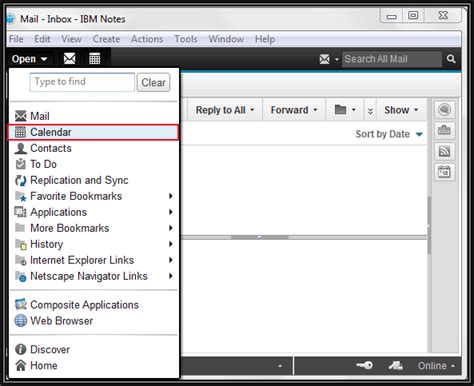This screenshot has width=474, height=386.
Task: Open the Window menu
Action: 226,39
